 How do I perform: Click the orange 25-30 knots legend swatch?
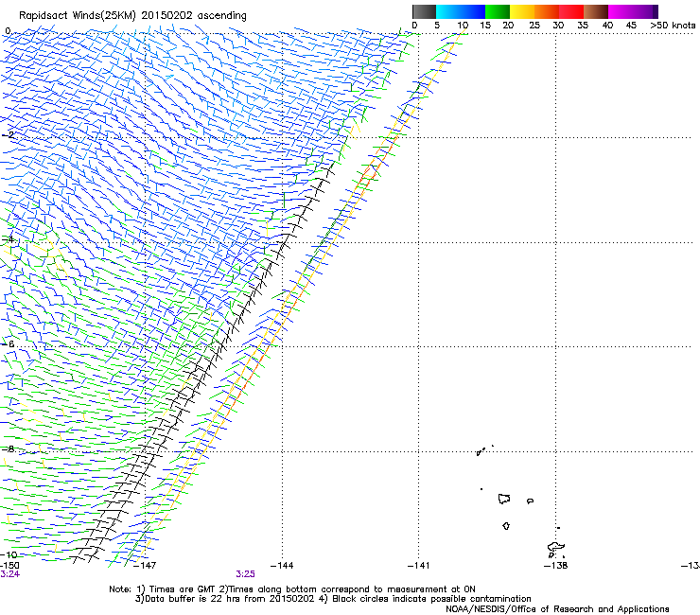(x=547, y=11)
